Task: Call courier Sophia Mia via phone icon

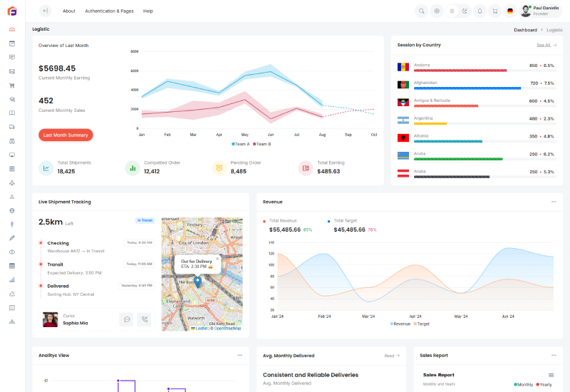Action: (x=144, y=319)
